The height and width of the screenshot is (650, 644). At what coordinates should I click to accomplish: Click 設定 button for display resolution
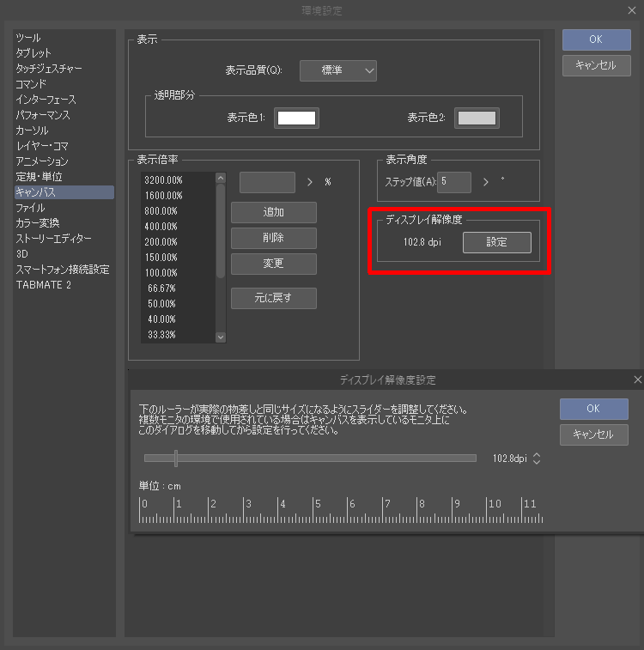[497, 242]
